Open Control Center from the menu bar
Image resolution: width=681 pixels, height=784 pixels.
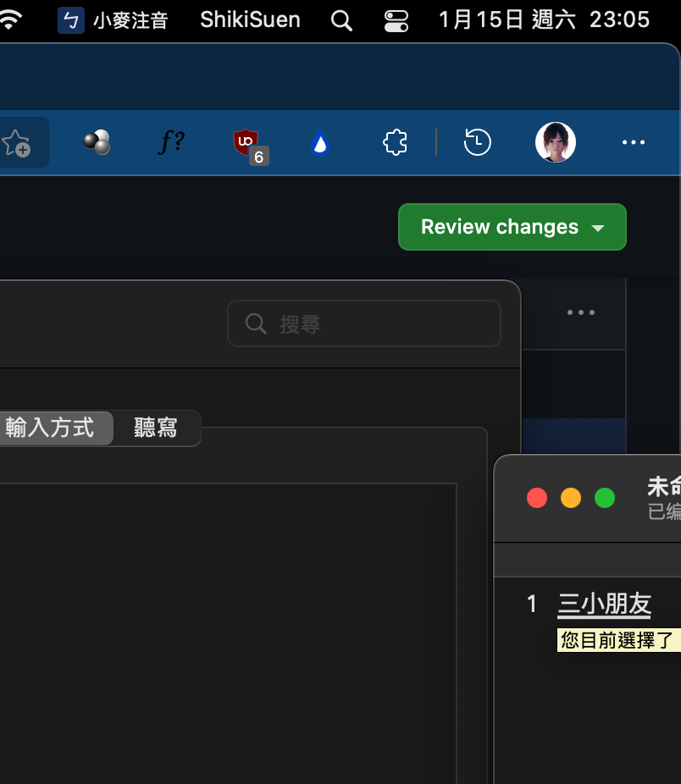coord(396,19)
